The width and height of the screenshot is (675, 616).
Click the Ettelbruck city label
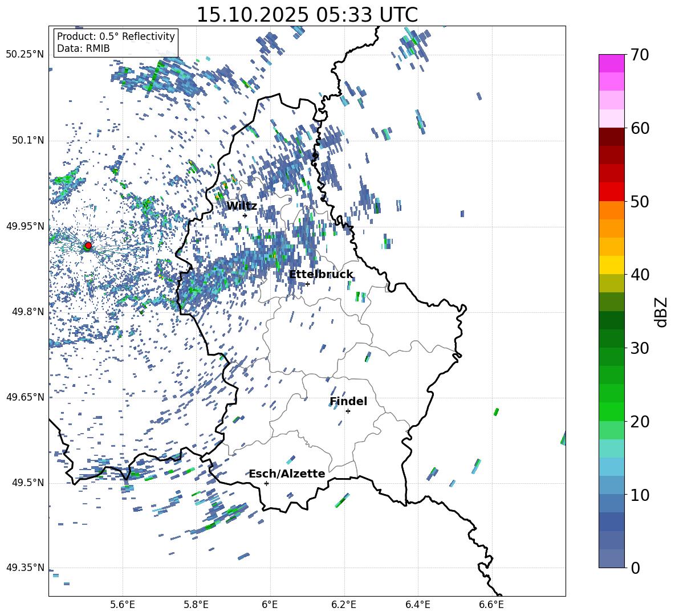pyautogui.click(x=321, y=275)
